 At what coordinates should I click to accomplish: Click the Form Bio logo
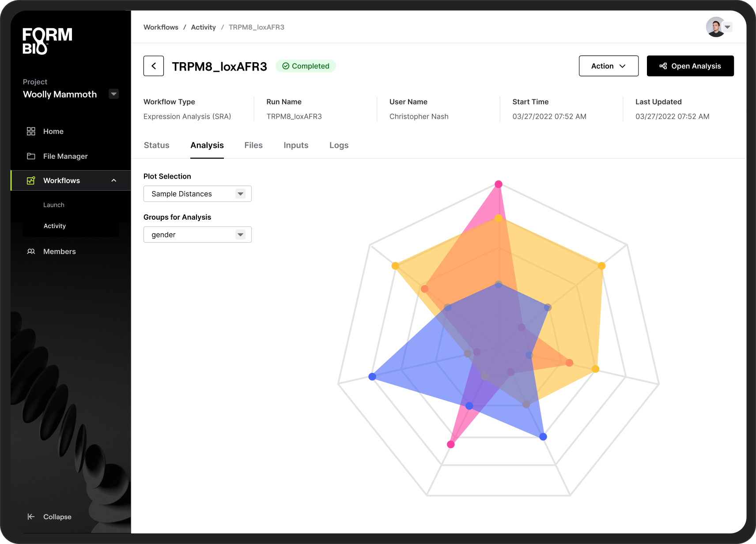tap(46, 41)
